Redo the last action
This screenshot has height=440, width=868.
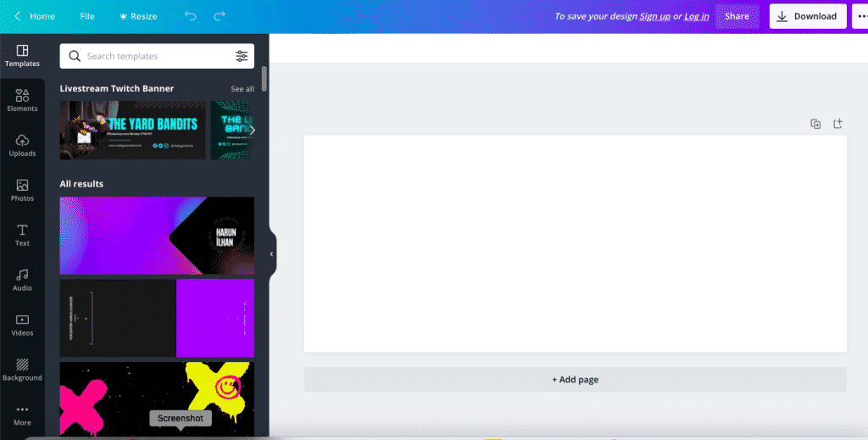[220, 16]
